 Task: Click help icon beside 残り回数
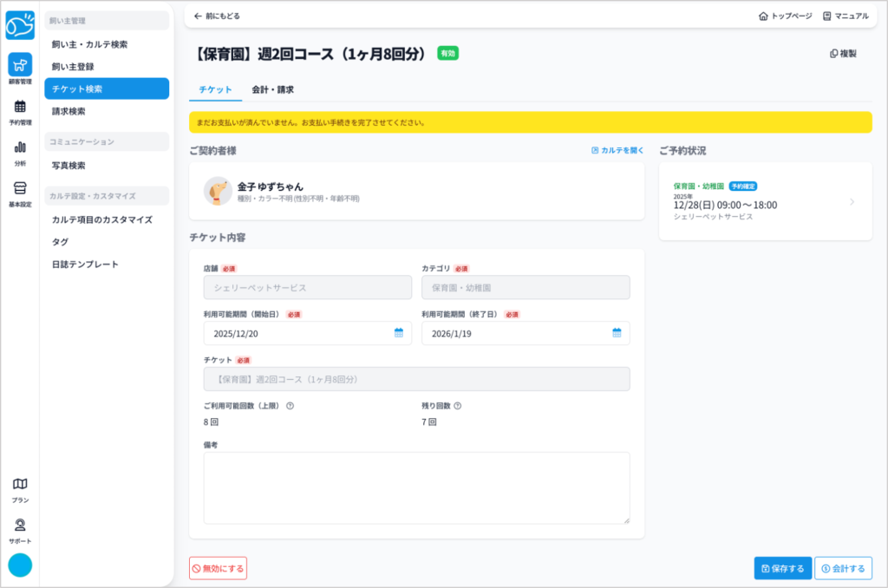(x=458, y=406)
